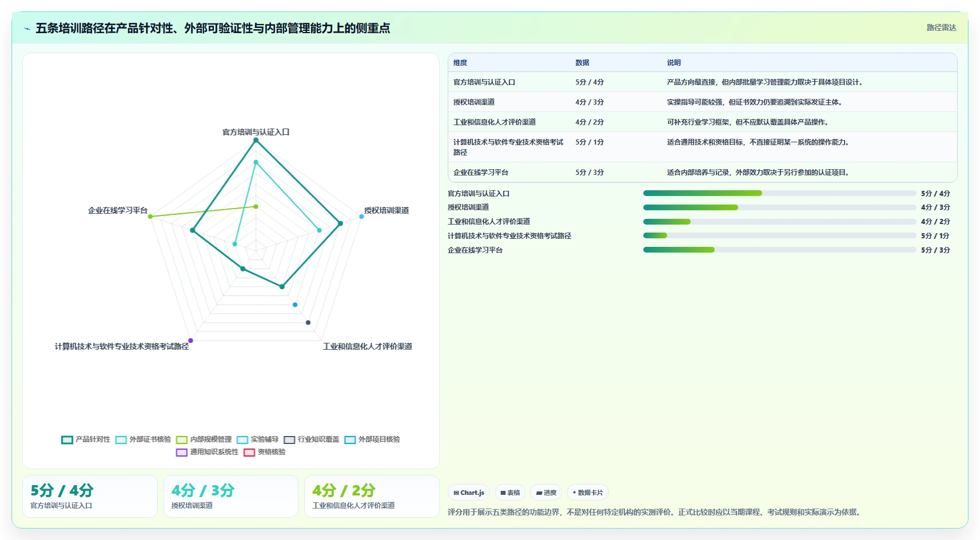Toggle the 行业知识覆盖 legend item

pyautogui.click(x=312, y=439)
